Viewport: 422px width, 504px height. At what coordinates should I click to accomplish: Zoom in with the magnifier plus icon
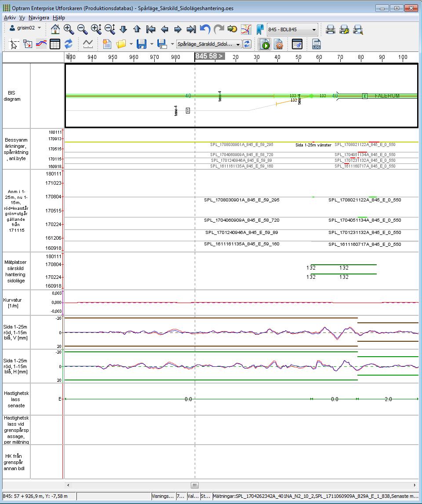(69, 29)
